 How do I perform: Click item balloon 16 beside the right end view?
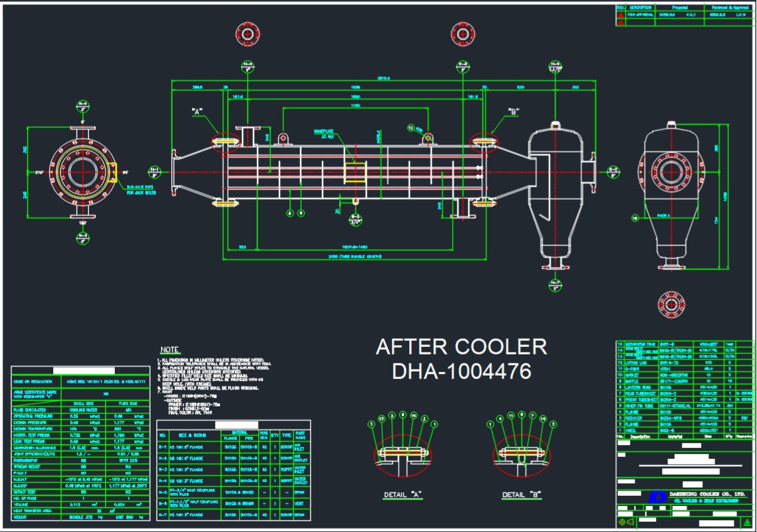click(x=635, y=219)
